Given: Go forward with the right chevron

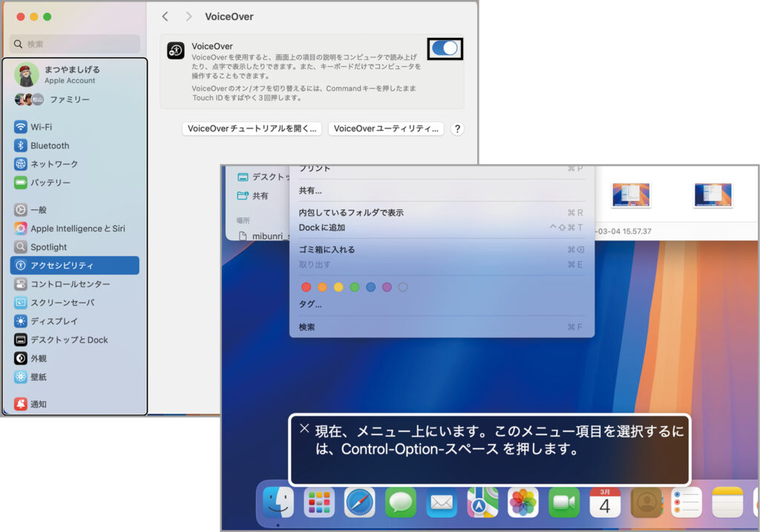Looking at the screenshot, I should [x=189, y=16].
